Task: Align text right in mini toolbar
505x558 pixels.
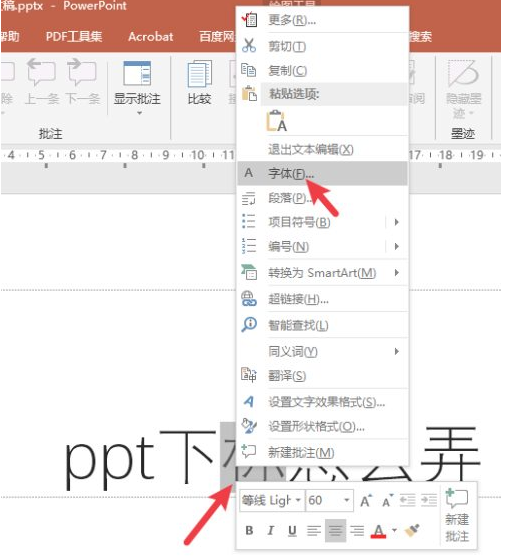Action: [357, 531]
